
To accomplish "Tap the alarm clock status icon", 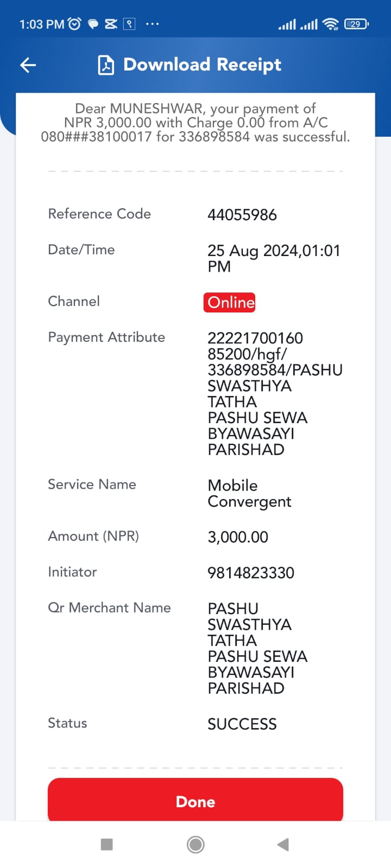I will [75, 24].
